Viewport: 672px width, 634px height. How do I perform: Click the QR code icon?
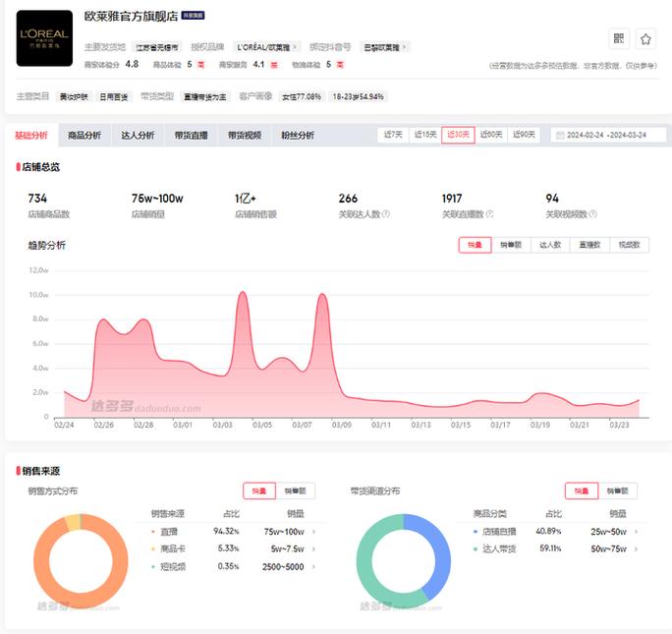pyautogui.click(x=619, y=38)
